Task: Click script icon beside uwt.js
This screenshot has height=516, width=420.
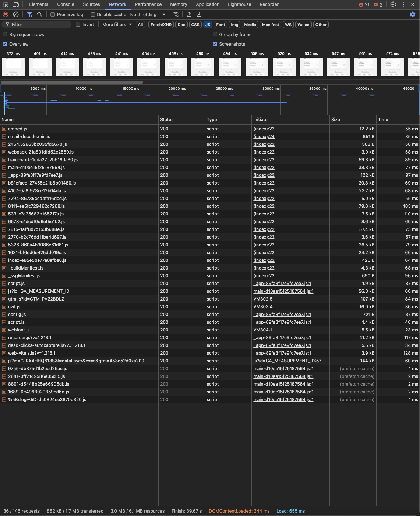Action: (x=4, y=307)
